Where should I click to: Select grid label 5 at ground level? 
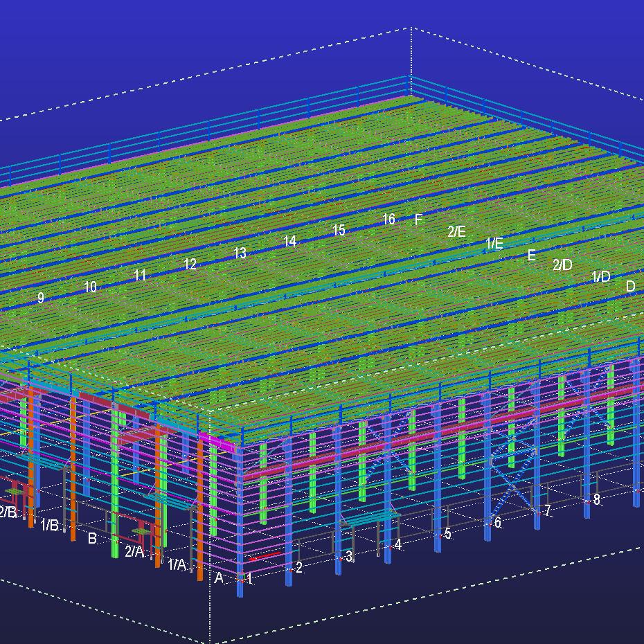448,534
